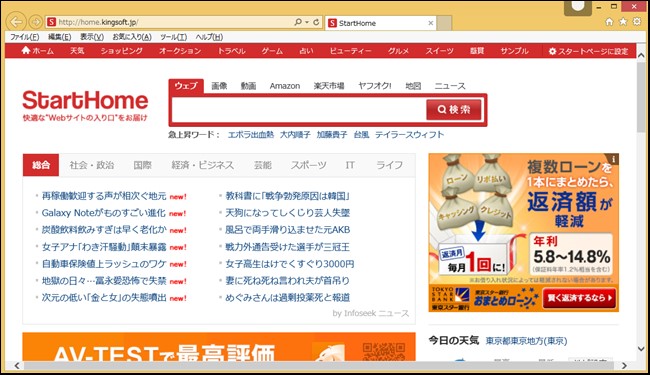This screenshot has width=650, height=375.
Task: Click the ad info icon on the loan banner
Action: (613, 159)
